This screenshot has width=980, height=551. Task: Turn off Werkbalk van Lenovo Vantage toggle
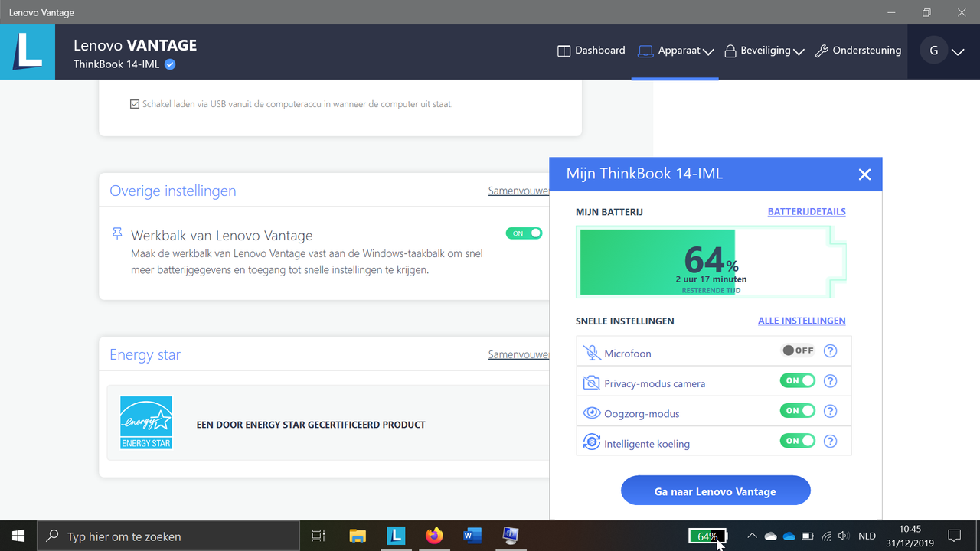click(524, 233)
